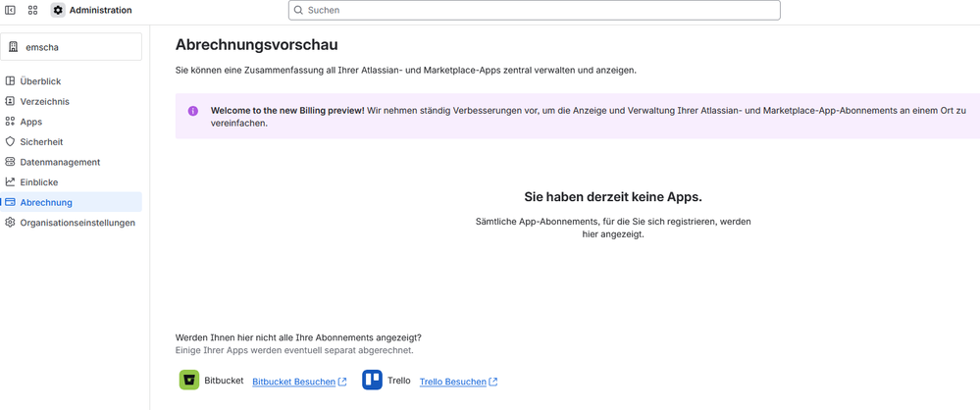Click the purple info icon in banner
The width and height of the screenshot is (980, 410).
193,111
